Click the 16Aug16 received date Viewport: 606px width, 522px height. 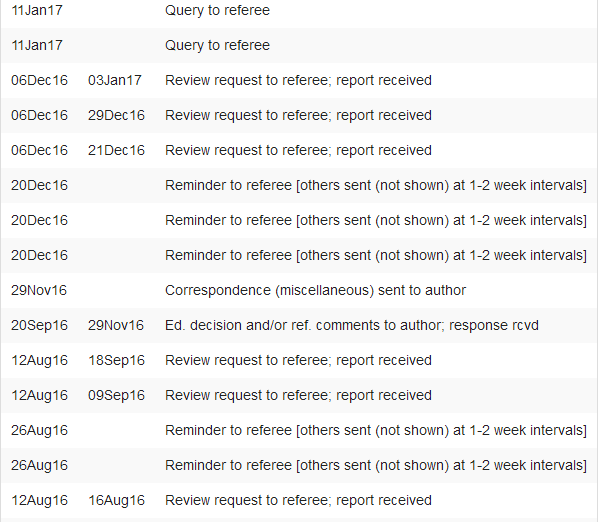pyautogui.click(x=116, y=500)
